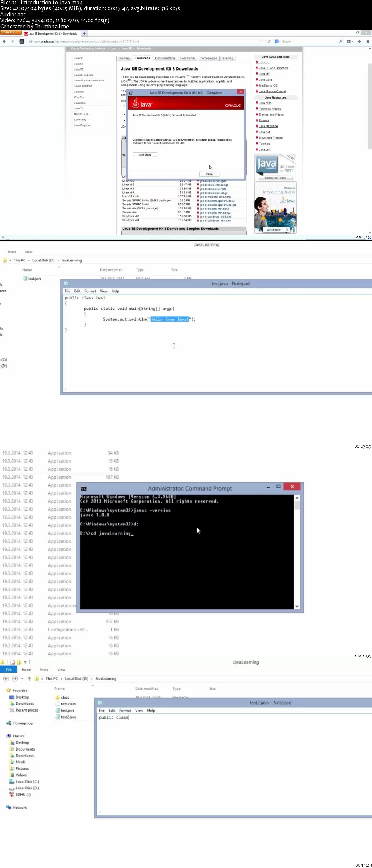Viewport: 372px width, 868px height.
Task: Click Close in the JDK installer dialog
Action: click(x=209, y=174)
